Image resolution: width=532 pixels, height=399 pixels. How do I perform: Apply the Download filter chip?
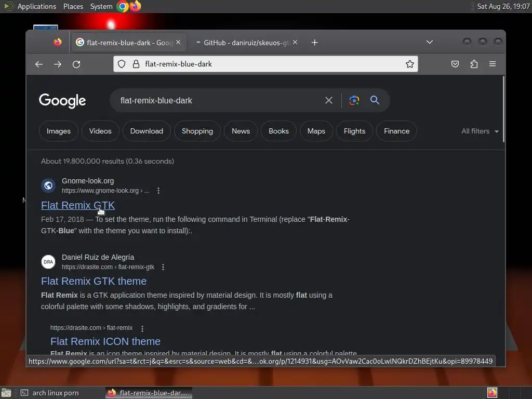coord(147,131)
